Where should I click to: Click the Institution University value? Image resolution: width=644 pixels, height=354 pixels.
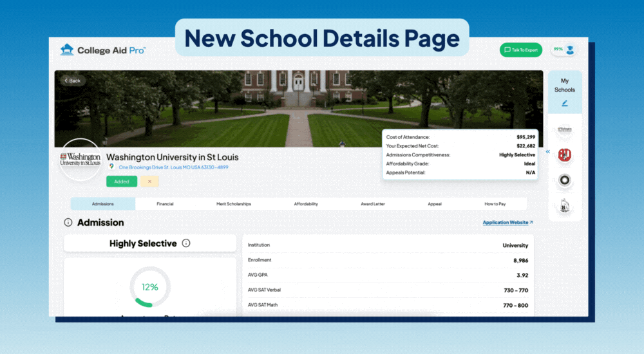[x=515, y=245]
